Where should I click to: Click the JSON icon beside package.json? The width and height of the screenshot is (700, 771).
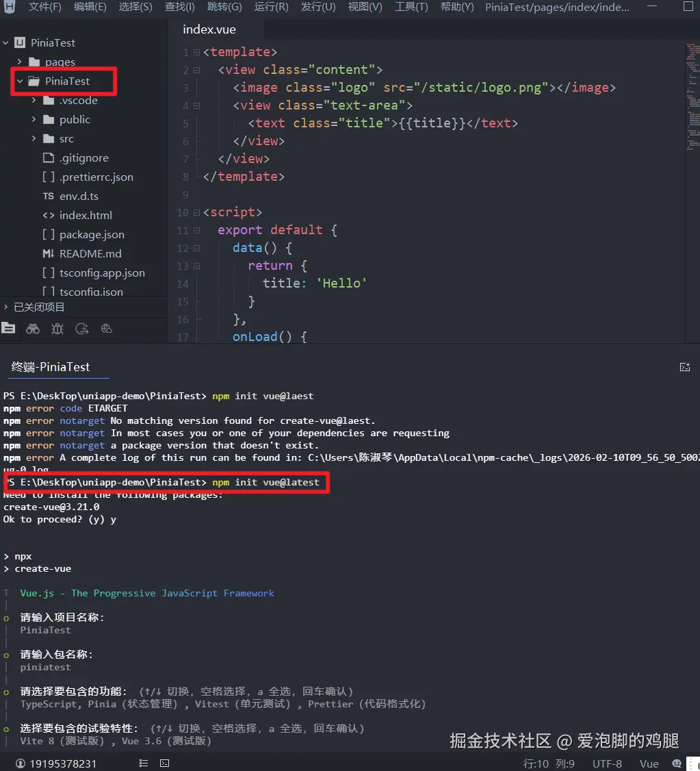pyautogui.click(x=48, y=235)
